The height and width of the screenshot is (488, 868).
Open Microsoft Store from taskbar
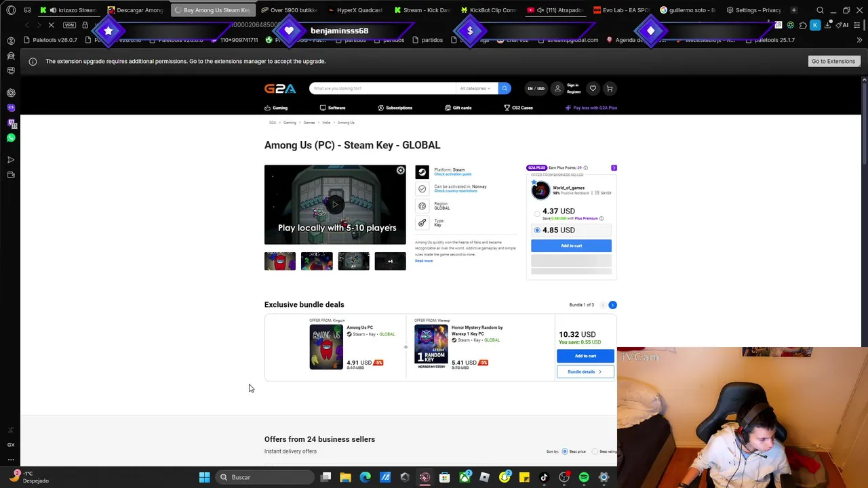point(445,477)
